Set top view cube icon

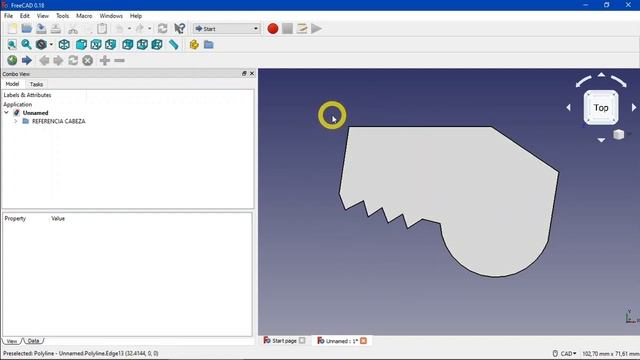tap(96, 44)
